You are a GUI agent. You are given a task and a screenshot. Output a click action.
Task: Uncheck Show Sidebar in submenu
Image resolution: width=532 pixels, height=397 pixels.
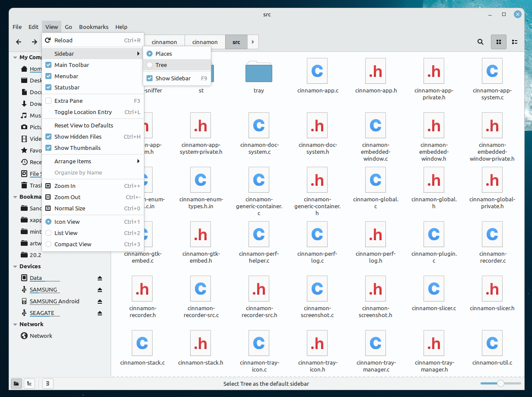150,78
